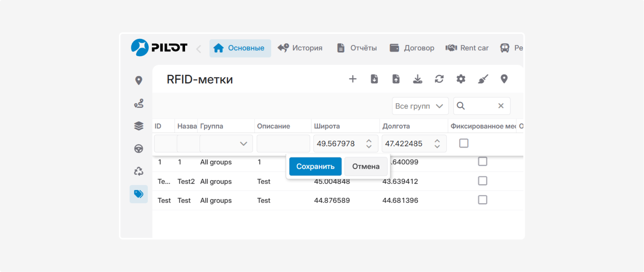
Task: Click the download icon
Action: [x=418, y=79]
